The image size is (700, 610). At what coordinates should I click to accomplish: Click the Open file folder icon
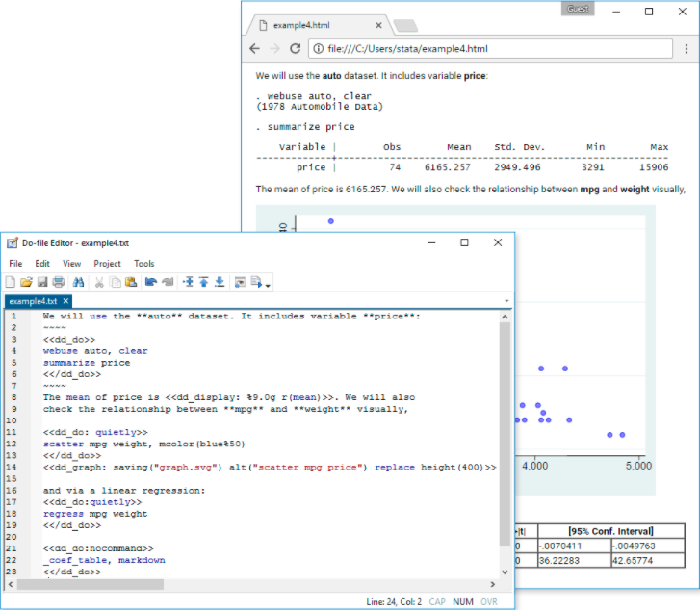click(26, 282)
